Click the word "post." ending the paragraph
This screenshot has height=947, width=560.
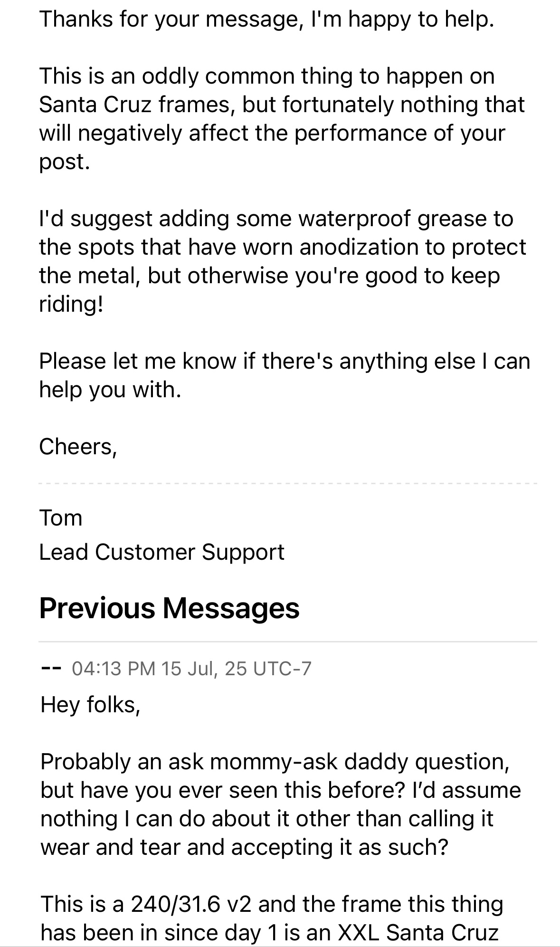click(x=64, y=162)
